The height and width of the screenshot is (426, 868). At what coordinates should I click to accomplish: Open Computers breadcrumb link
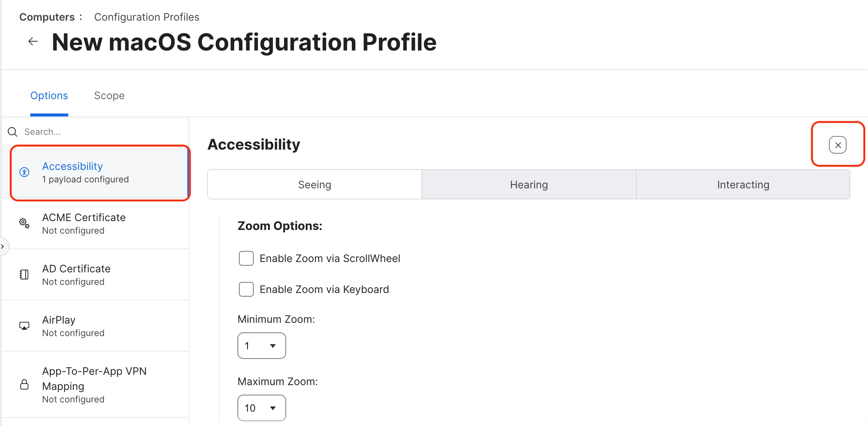point(47,17)
